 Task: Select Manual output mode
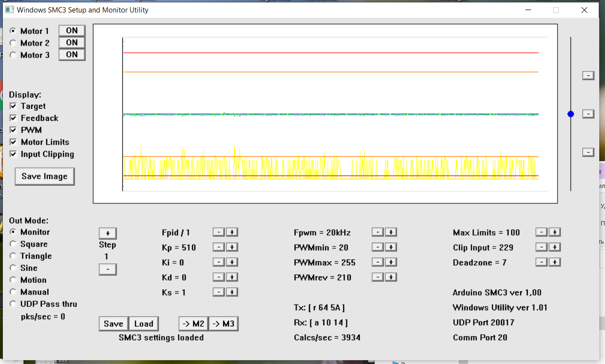[13, 292]
